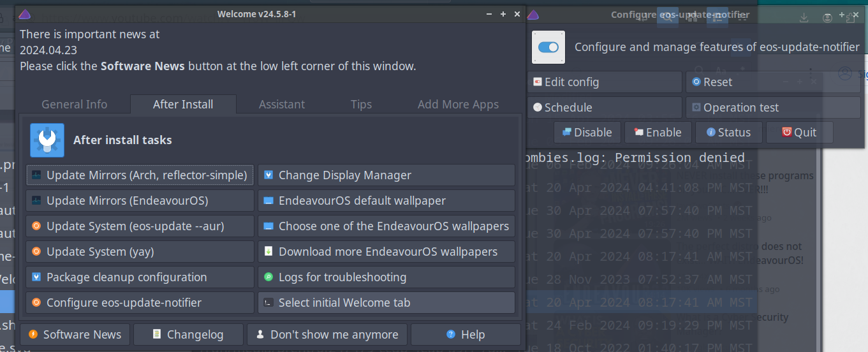
Task: Click the flag icon on Enable button
Action: point(638,132)
